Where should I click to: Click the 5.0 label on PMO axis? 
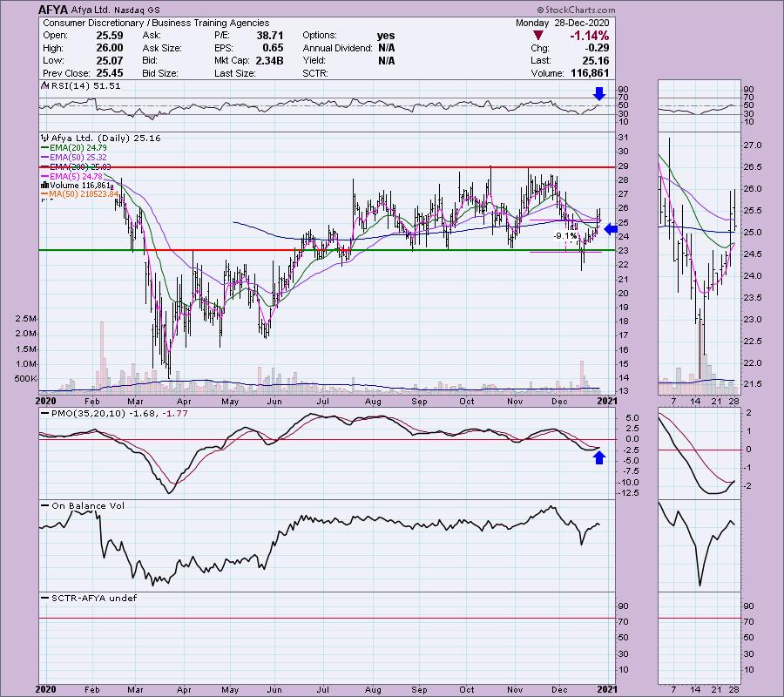tap(632, 418)
